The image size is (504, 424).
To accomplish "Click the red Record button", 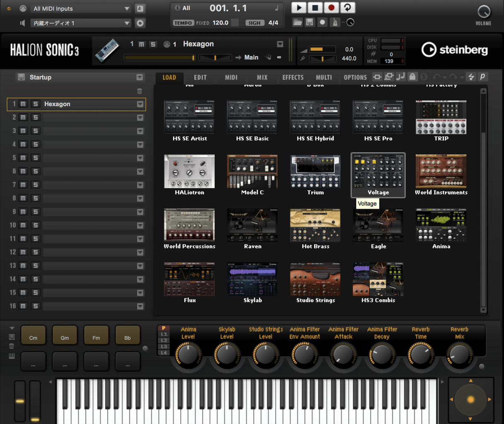I will 331,8.
